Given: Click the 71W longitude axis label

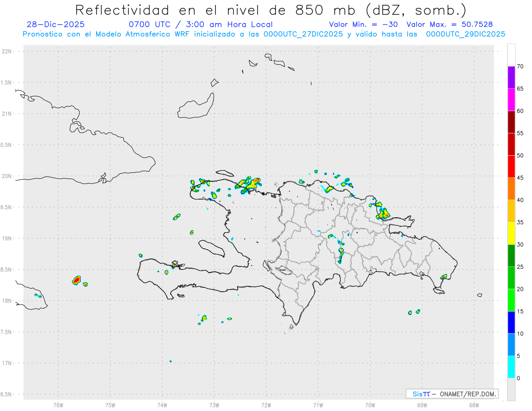Looking at the screenshot, I should (318, 405).
